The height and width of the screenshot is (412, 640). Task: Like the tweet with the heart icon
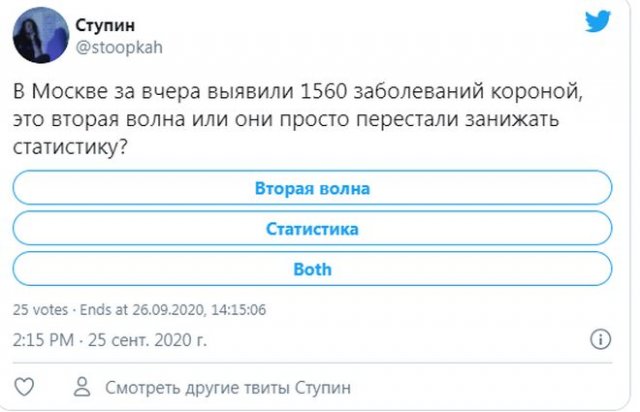pyautogui.click(x=26, y=386)
